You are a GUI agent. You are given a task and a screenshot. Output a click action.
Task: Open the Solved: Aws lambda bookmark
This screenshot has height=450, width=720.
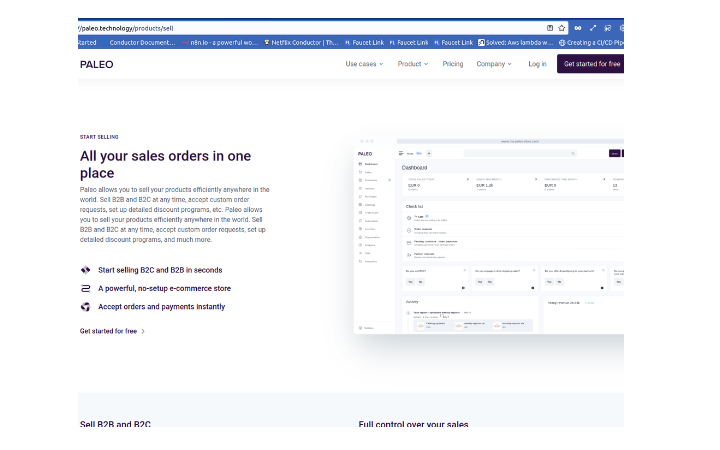coord(515,42)
